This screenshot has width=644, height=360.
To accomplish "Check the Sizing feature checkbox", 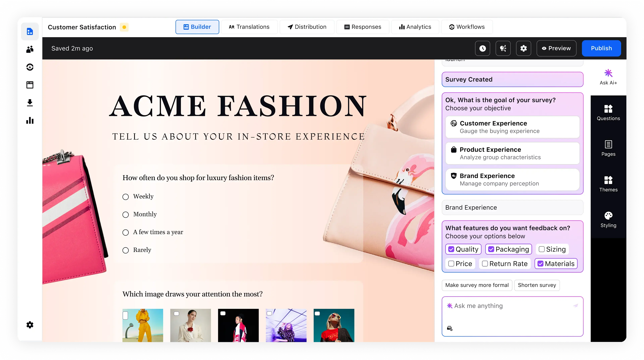I will tap(542, 249).
